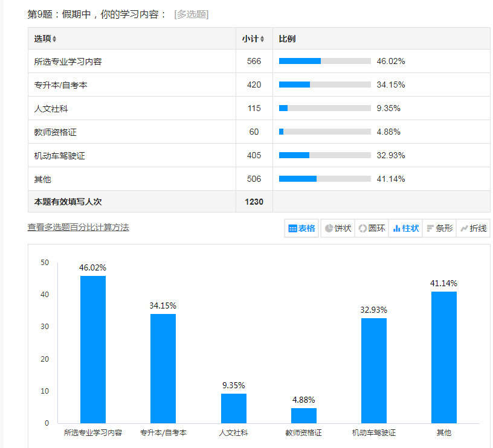Switch to the 表格 table view
The width and height of the screenshot is (493, 448).
302,228
